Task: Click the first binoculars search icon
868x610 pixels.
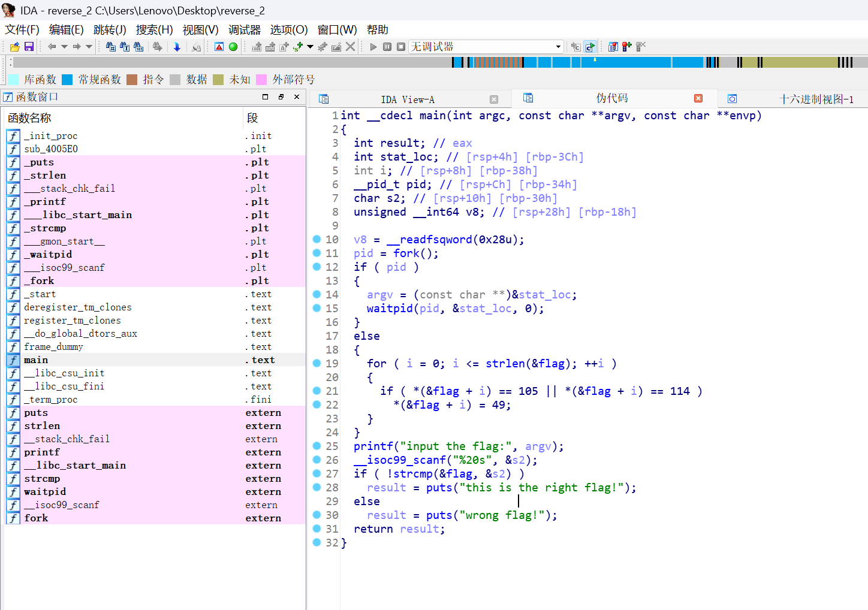Action: 111,47
